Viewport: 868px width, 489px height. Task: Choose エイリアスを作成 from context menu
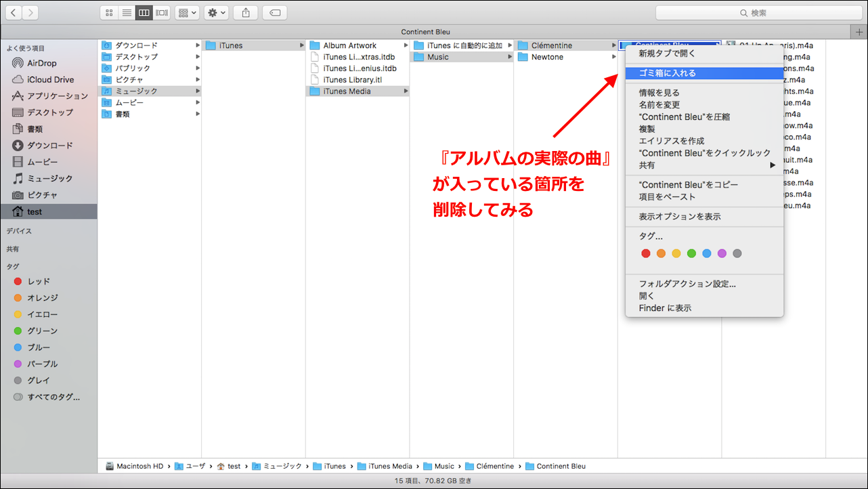[x=704, y=141]
